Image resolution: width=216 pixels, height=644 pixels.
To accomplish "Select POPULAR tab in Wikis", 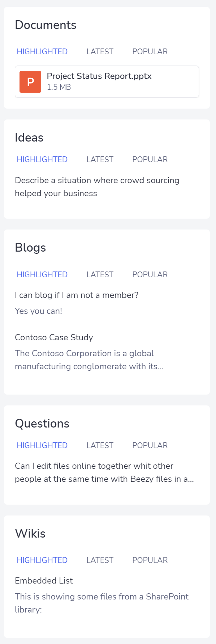I will click(150, 560).
